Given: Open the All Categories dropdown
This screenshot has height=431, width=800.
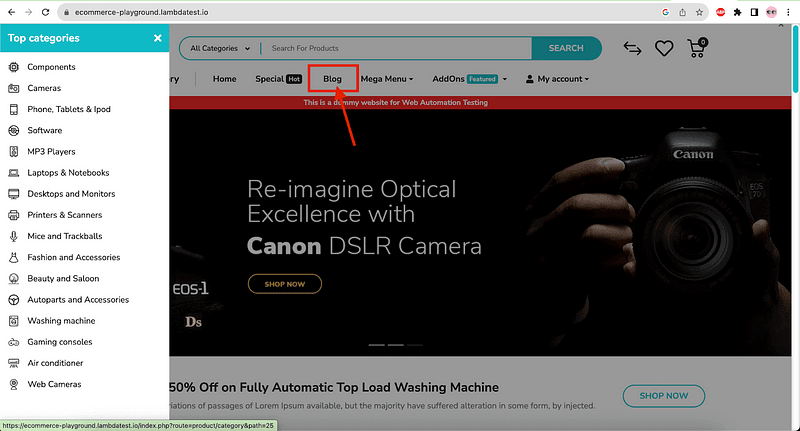Looking at the screenshot, I should tap(220, 48).
